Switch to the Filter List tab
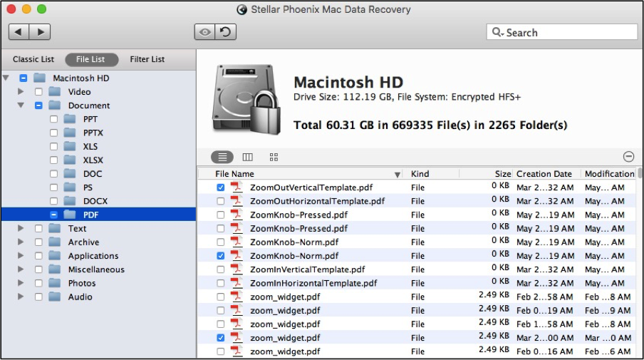This screenshot has height=360, width=644. [x=147, y=59]
